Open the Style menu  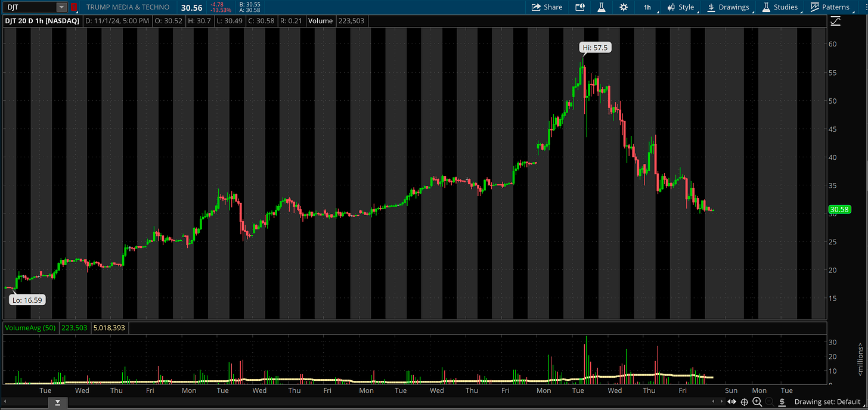click(681, 7)
